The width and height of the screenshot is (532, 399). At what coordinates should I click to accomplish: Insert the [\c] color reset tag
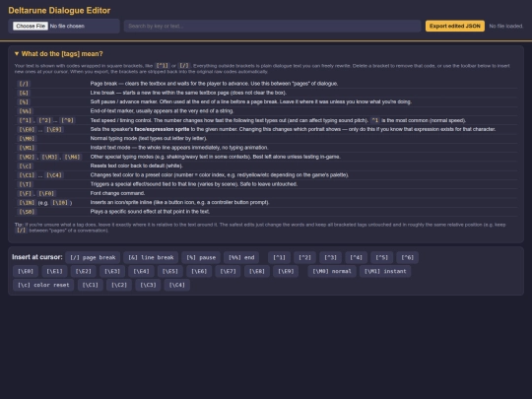tap(43, 285)
